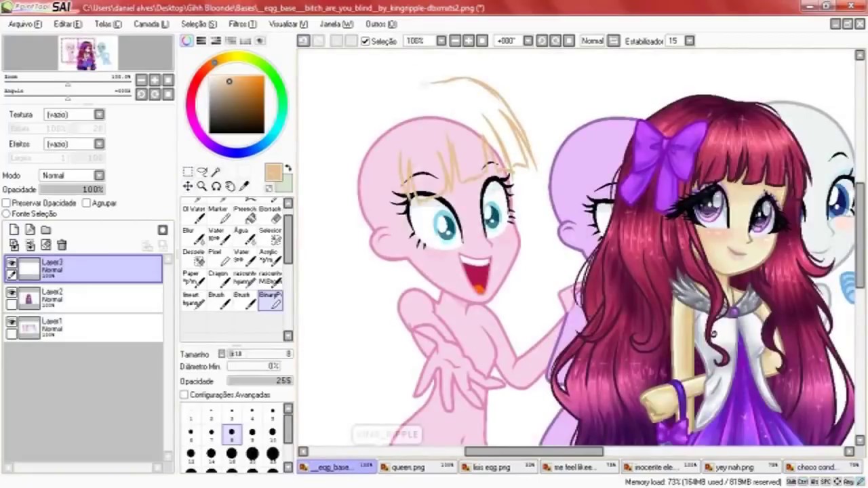Create a new linework layer
868x488 pixels.
(x=30, y=230)
